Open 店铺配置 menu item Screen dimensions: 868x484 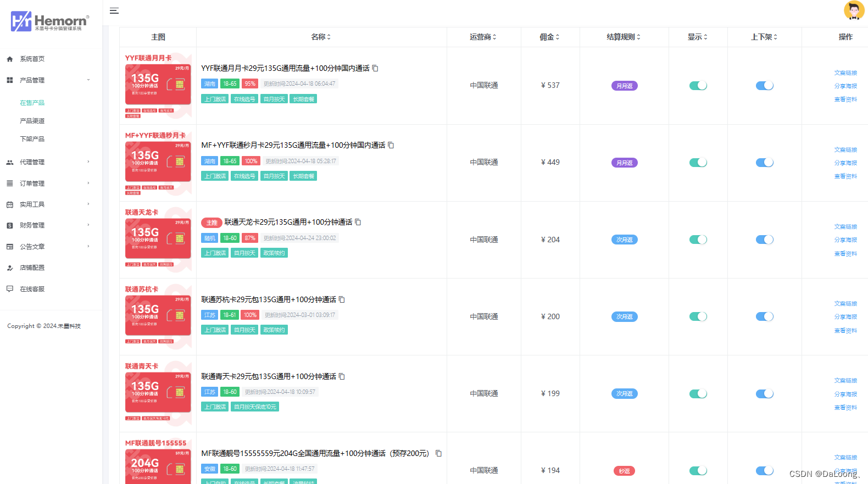[x=32, y=268]
